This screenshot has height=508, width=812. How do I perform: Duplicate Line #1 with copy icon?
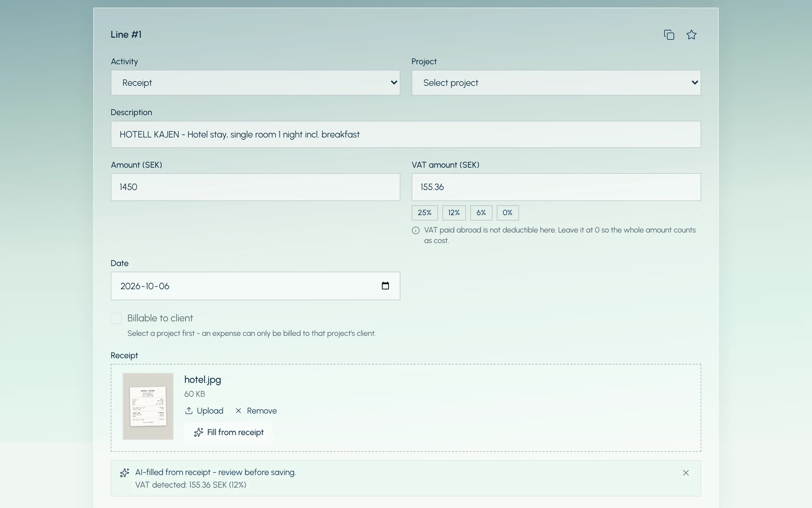(x=669, y=35)
